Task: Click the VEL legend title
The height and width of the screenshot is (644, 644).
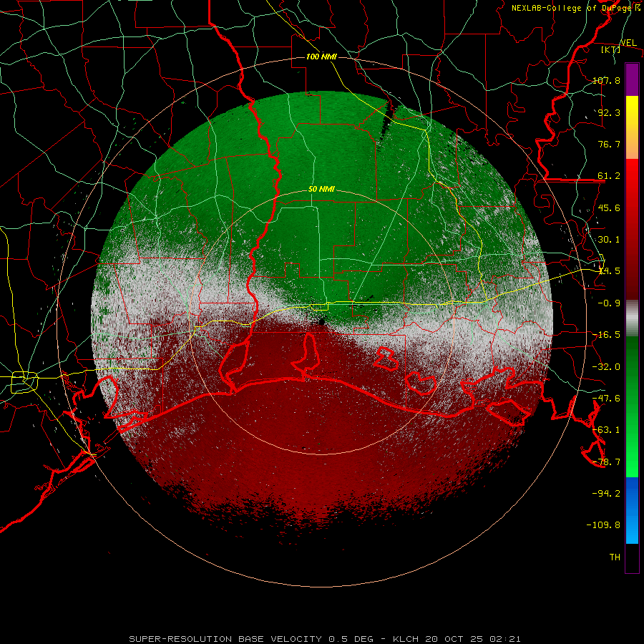Action: pos(628,43)
